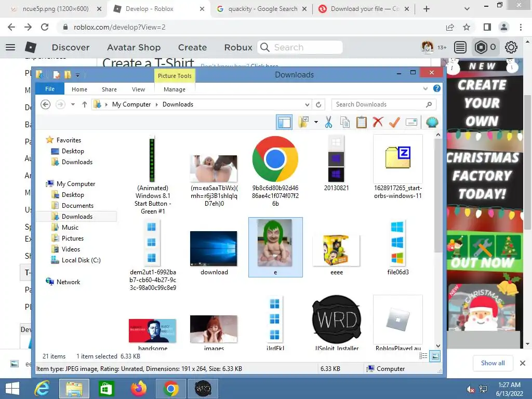The image size is (532, 399).
Task: Click the teal shell icon in Explorer toolbar
Action: pyautogui.click(x=432, y=122)
